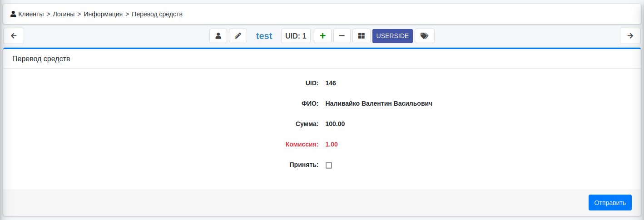Tick the Принять checkbox

[x=329, y=166]
